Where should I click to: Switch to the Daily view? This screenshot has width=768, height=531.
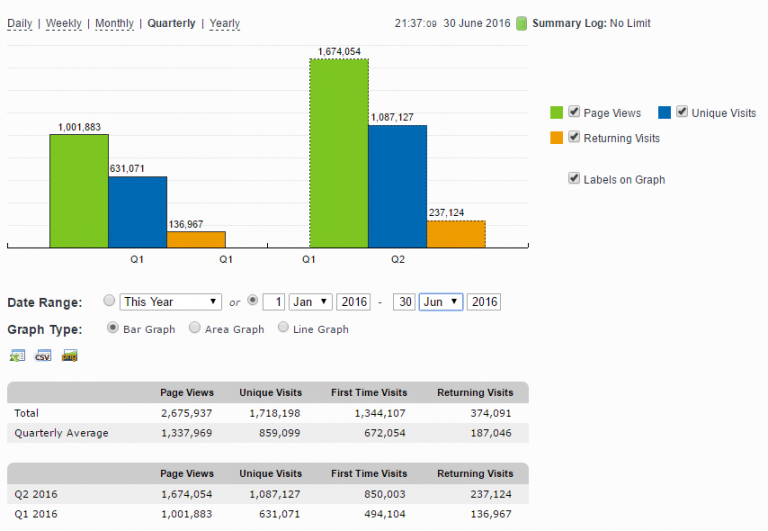tap(20, 23)
